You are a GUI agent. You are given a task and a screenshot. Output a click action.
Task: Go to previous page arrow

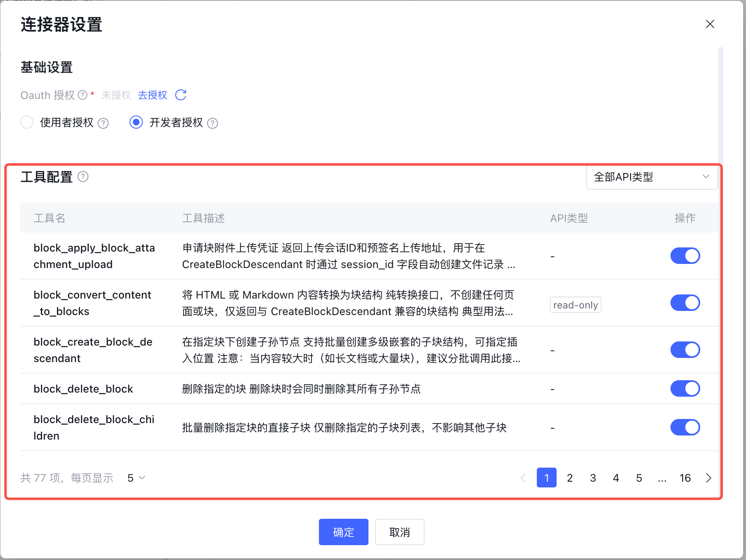pyautogui.click(x=523, y=478)
